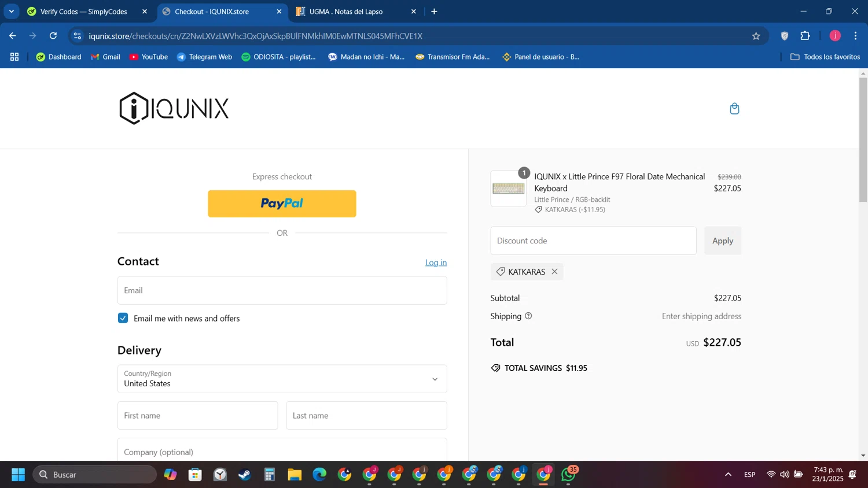Uncheck Email me with news and offers

coord(123,318)
